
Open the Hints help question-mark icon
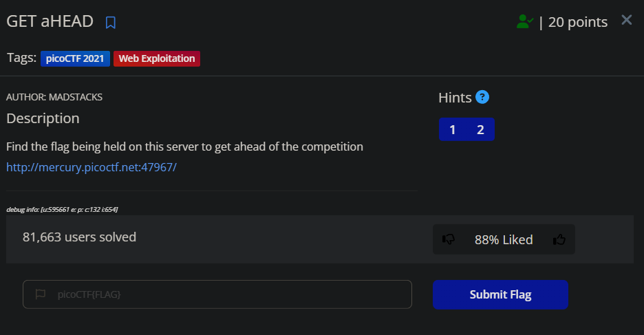coord(482,97)
